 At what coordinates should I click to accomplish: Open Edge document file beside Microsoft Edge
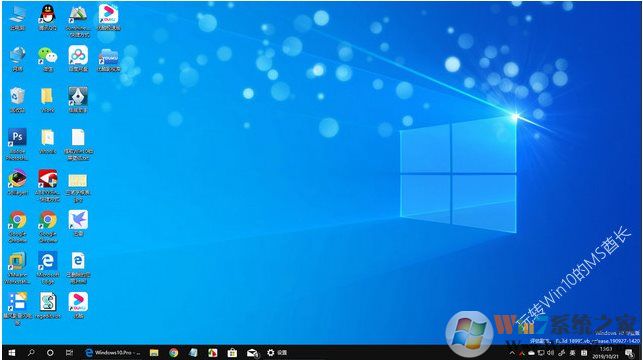click(x=78, y=267)
